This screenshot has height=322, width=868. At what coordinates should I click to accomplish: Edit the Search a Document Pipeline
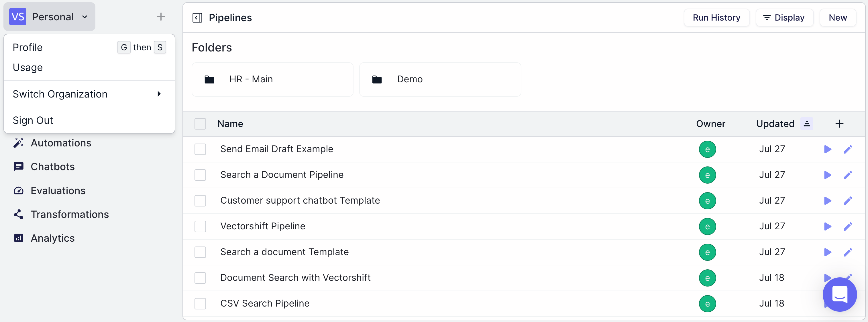[847, 175]
